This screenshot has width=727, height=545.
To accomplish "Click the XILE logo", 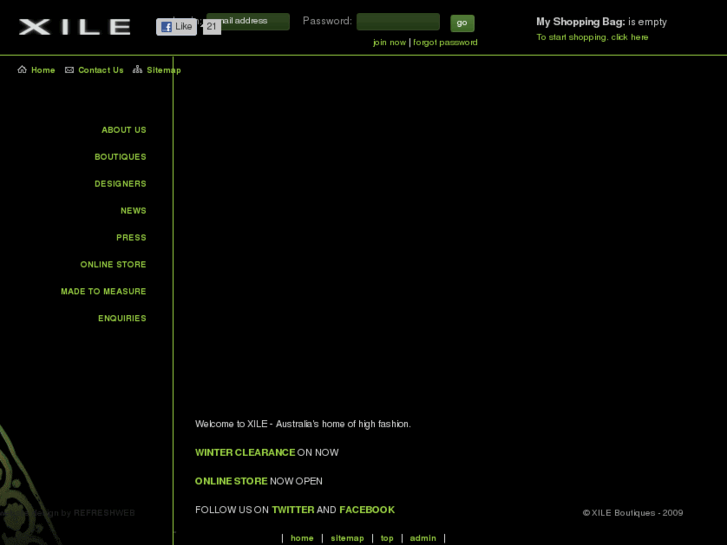I will click(75, 27).
